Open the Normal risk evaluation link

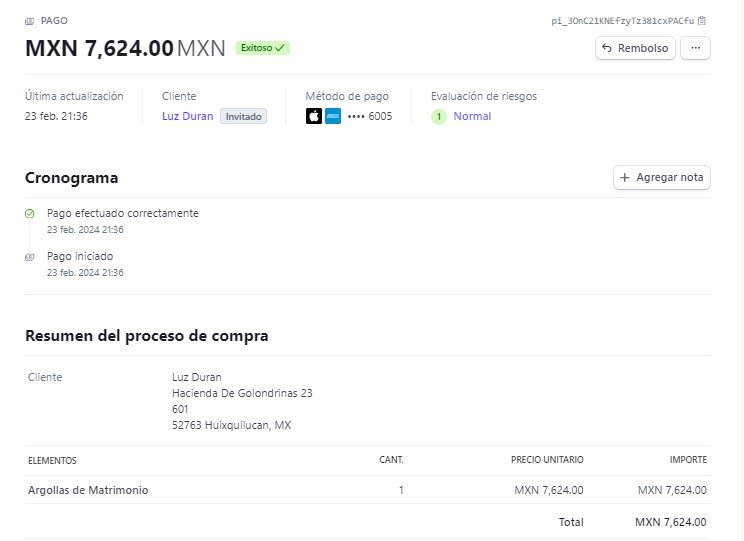click(472, 116)
